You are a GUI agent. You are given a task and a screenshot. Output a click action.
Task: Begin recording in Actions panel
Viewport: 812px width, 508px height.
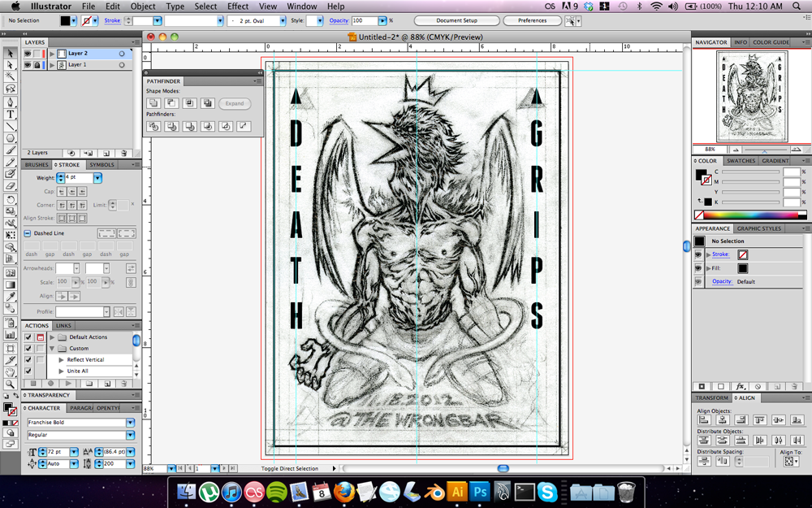pos(50,384)
